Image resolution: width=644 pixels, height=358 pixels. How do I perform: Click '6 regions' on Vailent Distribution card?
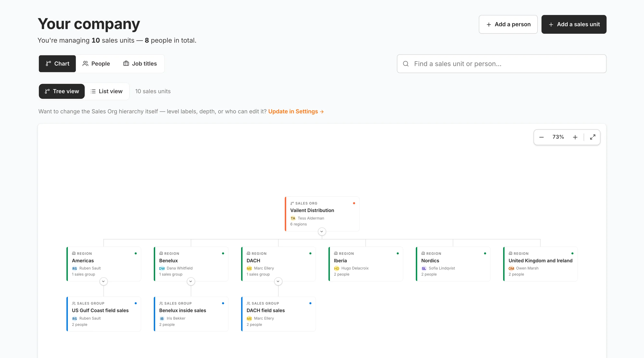coord(298,224)
